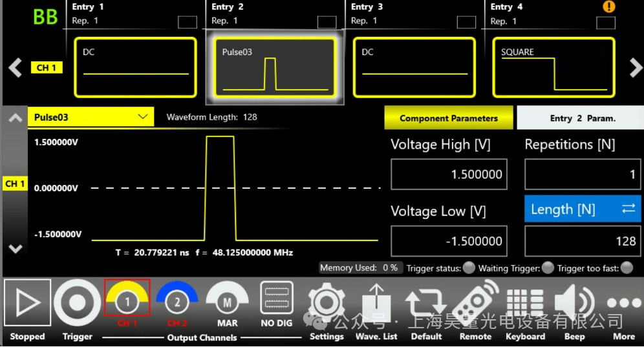Click the -1.500000V axis label

(x=58, y=234)
